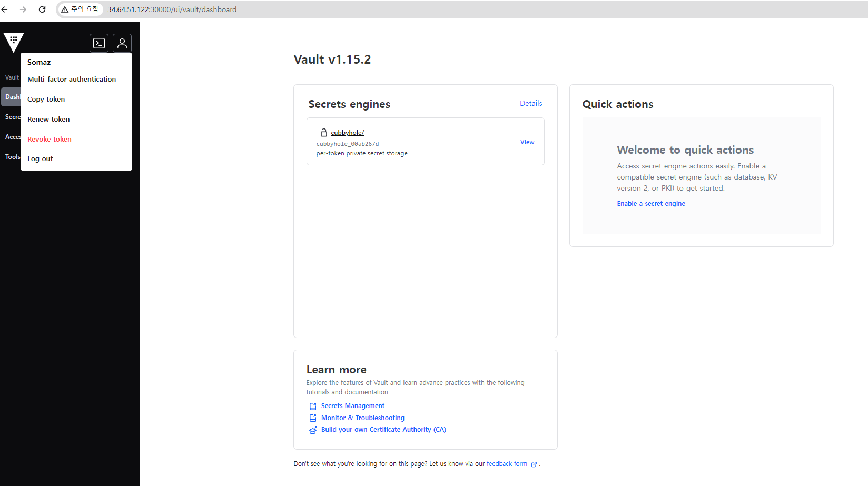Click the Somaz username in menu
868x486 pixels.
pyautogui.click(x=39, y=62)
